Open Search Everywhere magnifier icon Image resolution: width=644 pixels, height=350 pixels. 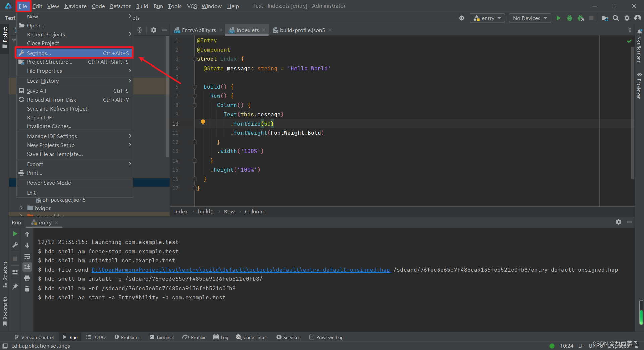pyautogui.click(x=616, y=18)
